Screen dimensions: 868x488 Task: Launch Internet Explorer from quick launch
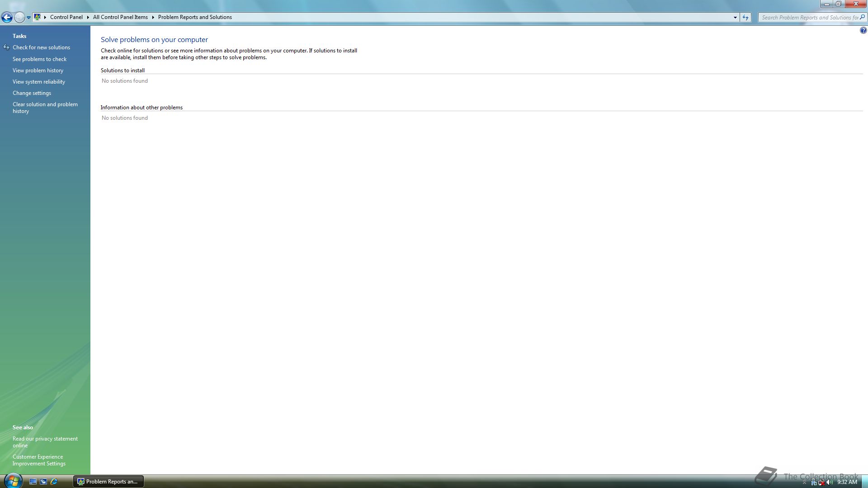click(54, 482)
